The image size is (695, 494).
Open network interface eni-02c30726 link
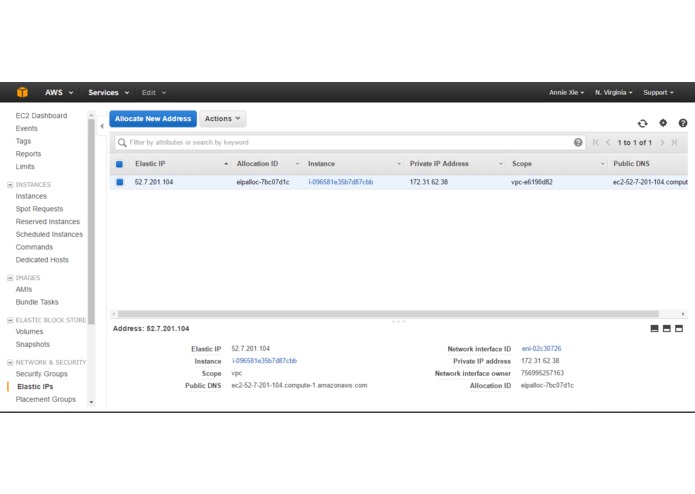[x=541, y=349]
